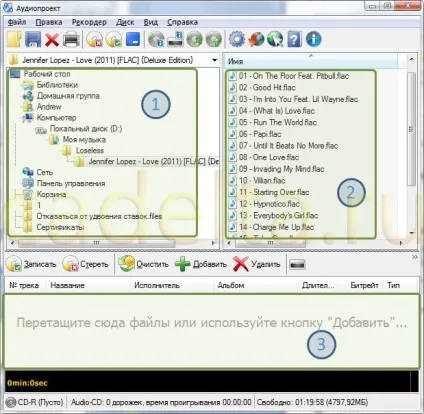Select Корзина in folder tree
424x414 pixels.
(51, 194)
